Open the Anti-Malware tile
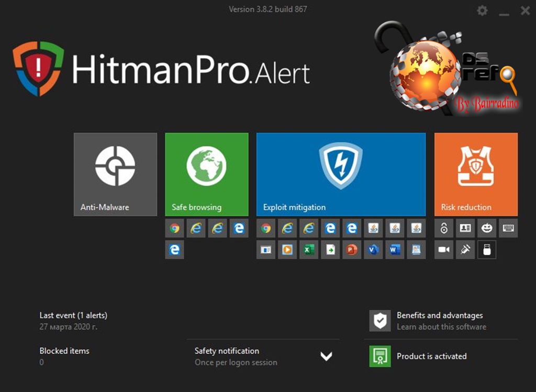Screen dimensions: 536x392 [x=115, y=174]
